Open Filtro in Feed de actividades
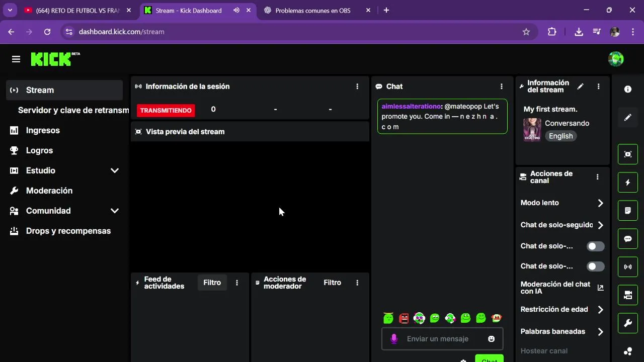 [x=212, y=283]
